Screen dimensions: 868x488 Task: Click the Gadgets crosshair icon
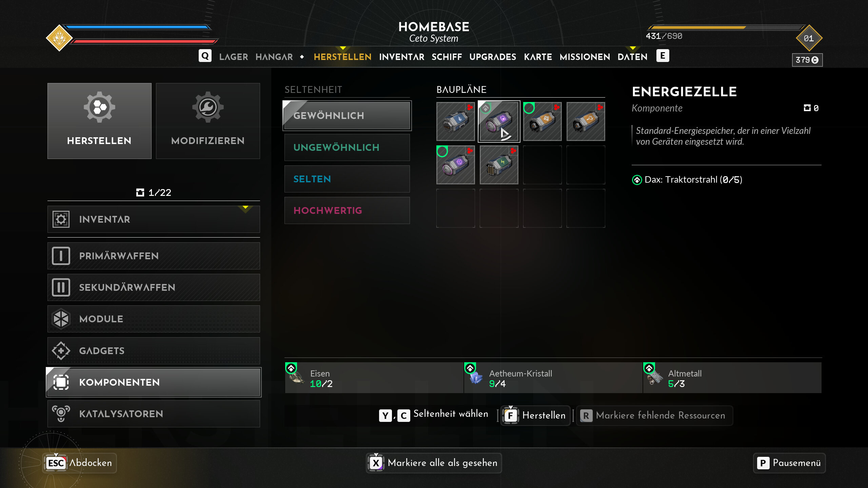pos(61,351)
